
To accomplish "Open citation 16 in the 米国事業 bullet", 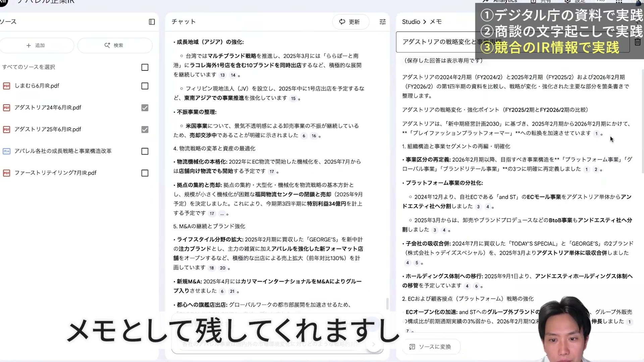I will tap(314, 136).
